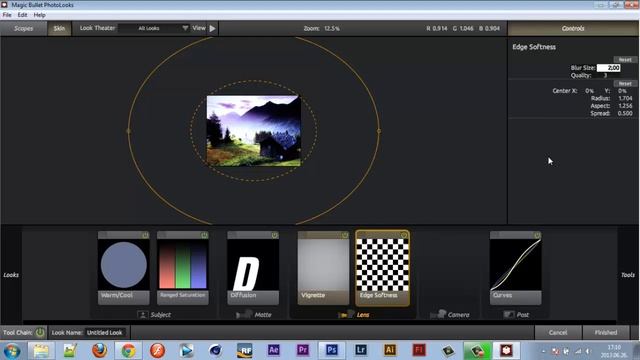
Task: Click the Center X value
Action: [x=589, y=91]
